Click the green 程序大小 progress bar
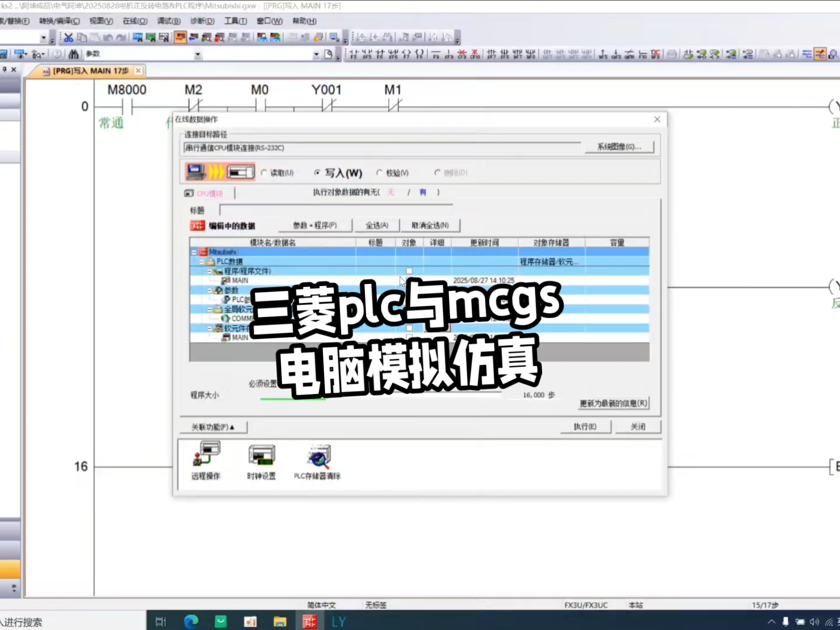The image size is (840, 630). tap(293, 398)
